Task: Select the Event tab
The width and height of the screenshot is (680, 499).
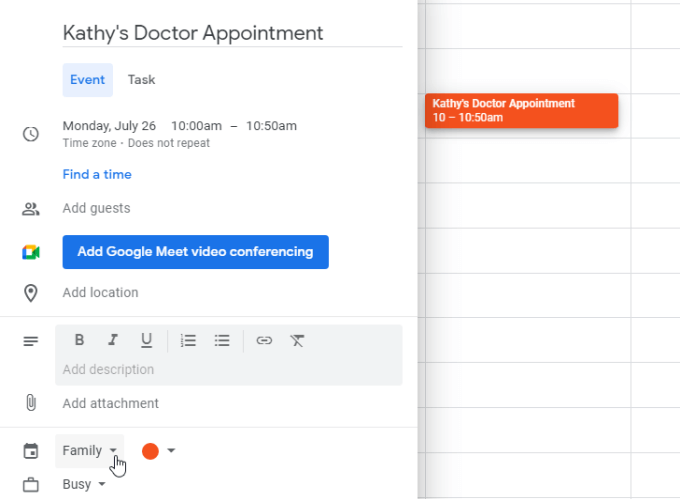Action: click(x=87, y=80)
